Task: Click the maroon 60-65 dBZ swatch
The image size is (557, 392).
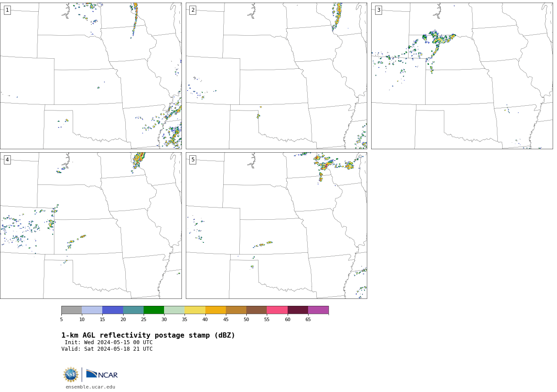Action: (298, 310)
